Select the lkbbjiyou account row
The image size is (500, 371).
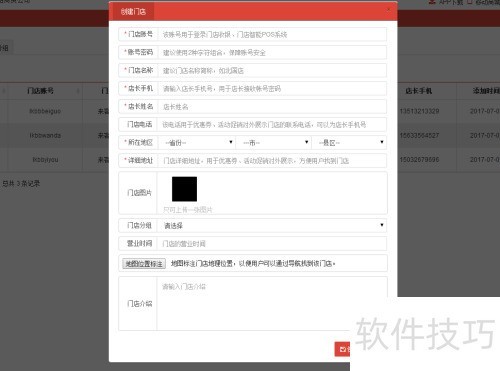click(45, 160)
